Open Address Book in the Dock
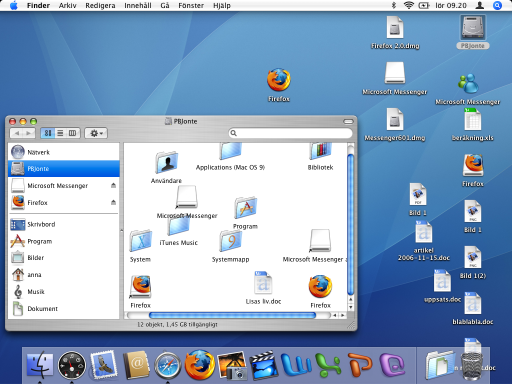Screen dimensions: 512x384 [136, 365]
